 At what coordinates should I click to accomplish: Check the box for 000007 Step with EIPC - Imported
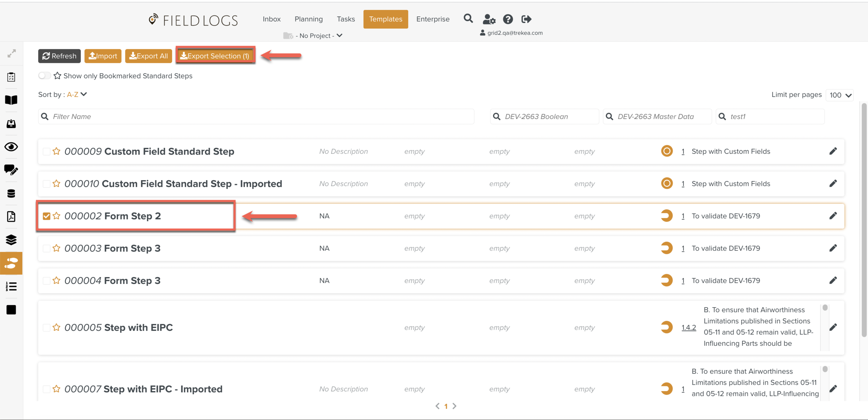46,389
